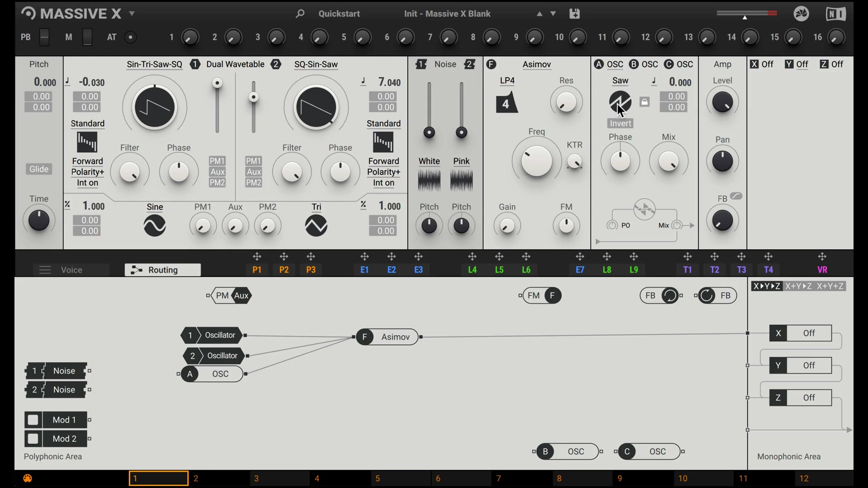Select previous preset with up arrow

539,14
